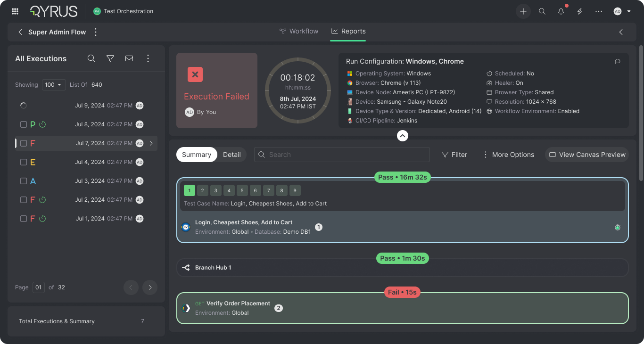Switch to Detail view
Viewport: 644px width, 344px height.
click(232, 155)
